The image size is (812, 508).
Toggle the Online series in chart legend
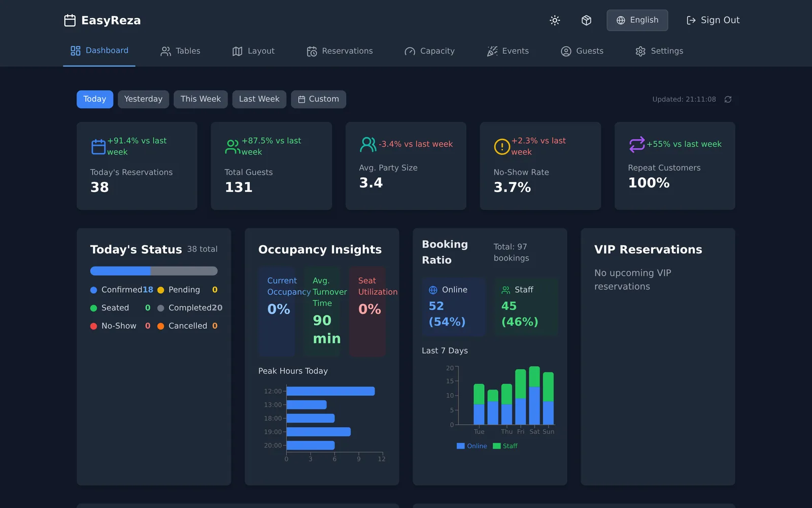[x=472, y=446]
